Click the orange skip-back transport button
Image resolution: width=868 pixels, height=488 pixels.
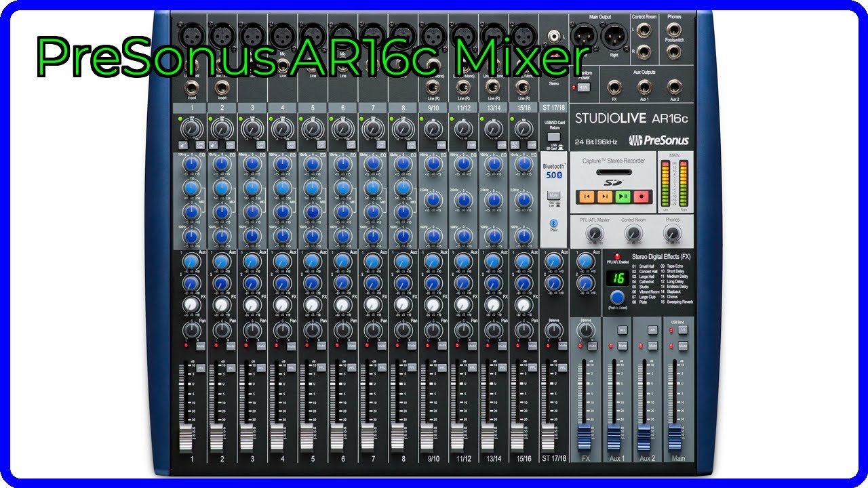[585, 197]
